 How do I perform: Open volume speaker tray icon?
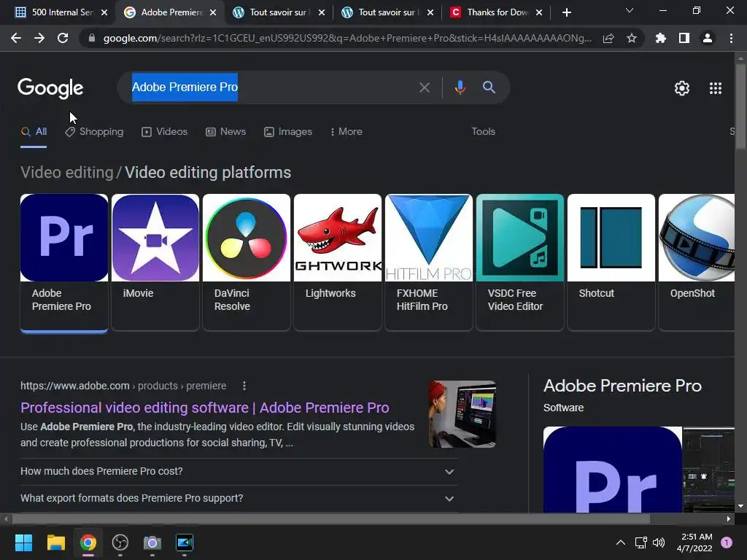tap(659, 542)
